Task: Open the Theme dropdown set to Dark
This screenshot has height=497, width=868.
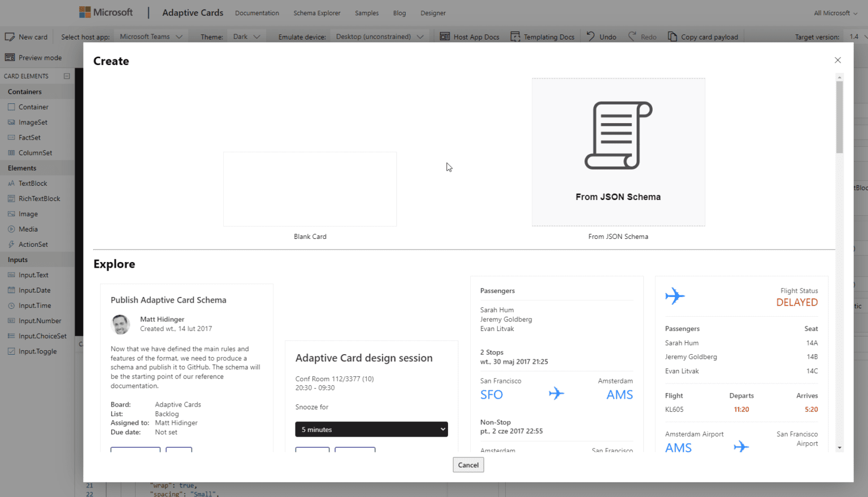Action: pyautogui.click(x=246, y=36)
